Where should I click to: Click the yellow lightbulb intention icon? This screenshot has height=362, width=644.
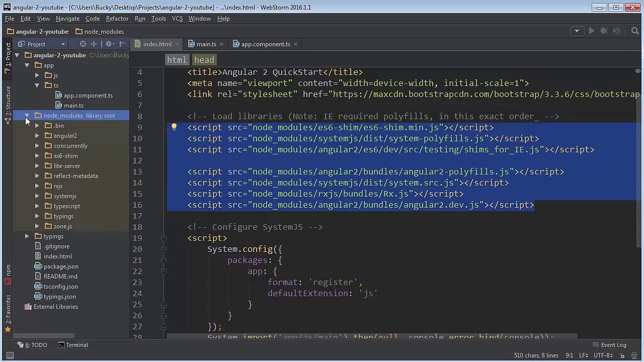click(174, 128)
